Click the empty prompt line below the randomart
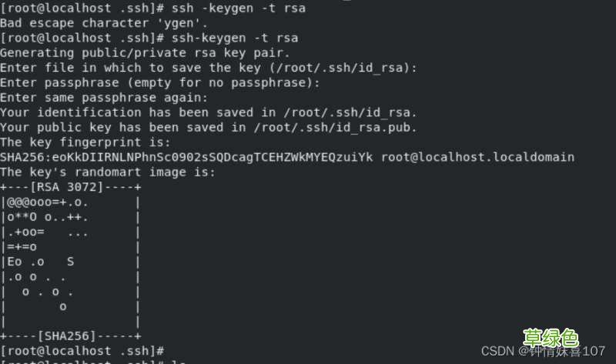This screenshot has width=616, height=364. pyautogui.click(x=83, y=350)
